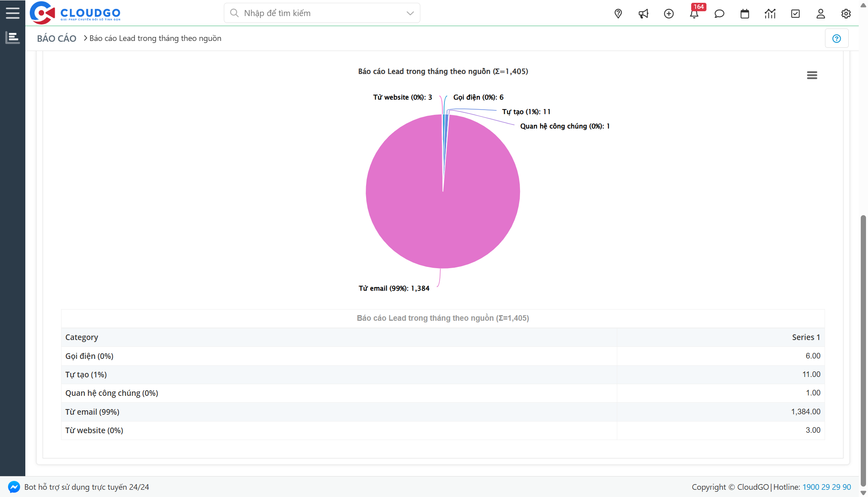
Task: Select the 'Báo cáo Lead trong tháng theo nguồn' breadcrumb
Action: [155, 38]
